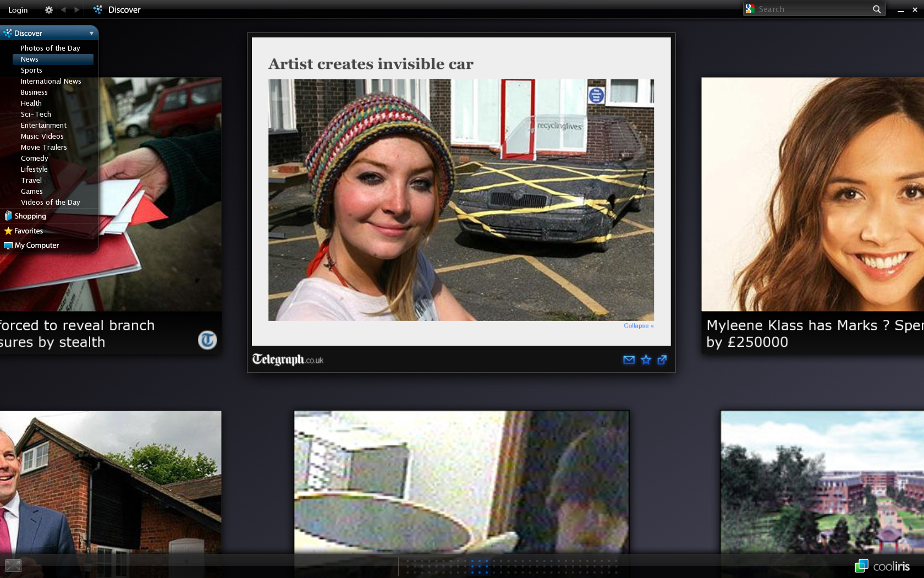Open the settings gear icon

tap(48, 10)
